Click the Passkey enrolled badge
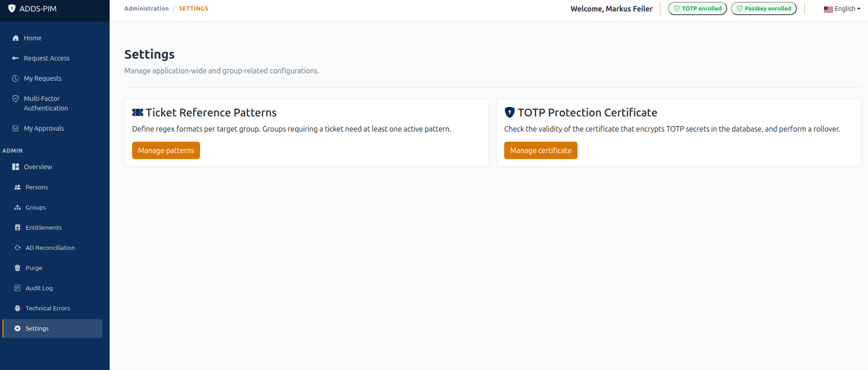Viewport: 868px width, 370px height. click(764, 8)
